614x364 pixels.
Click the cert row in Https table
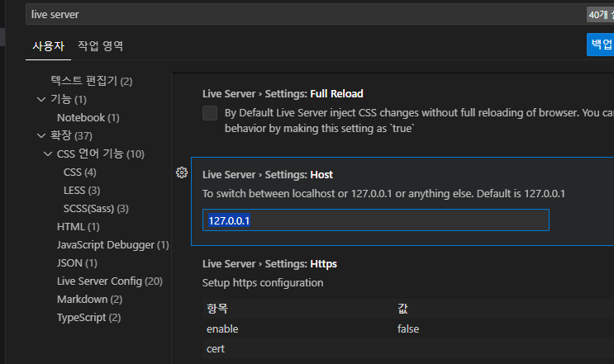click(x=408, y=349)
